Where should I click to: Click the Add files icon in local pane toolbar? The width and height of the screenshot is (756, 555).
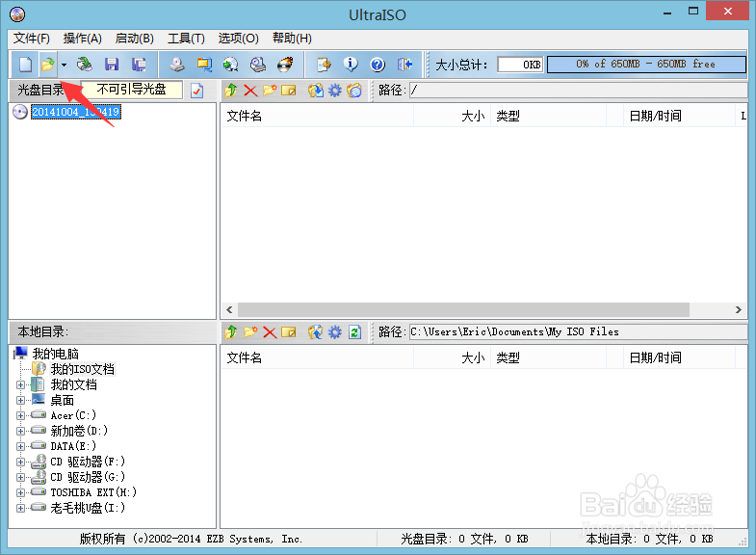tap(316, 331)
